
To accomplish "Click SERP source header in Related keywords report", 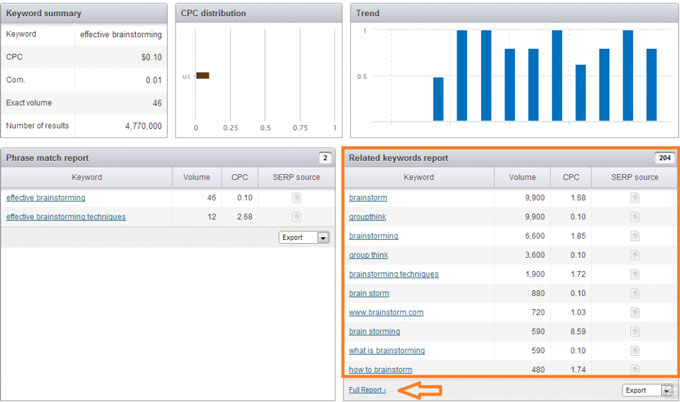I will [x=634, y=177].
